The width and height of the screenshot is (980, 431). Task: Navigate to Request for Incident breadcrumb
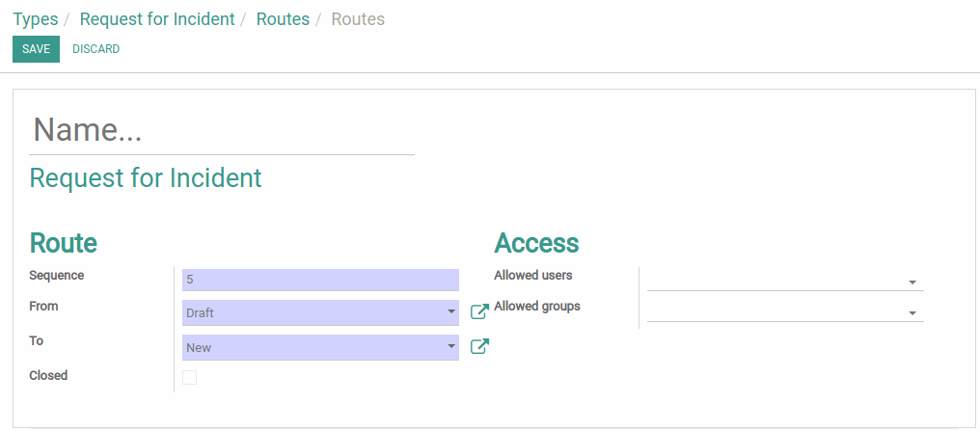coord(157,19)
